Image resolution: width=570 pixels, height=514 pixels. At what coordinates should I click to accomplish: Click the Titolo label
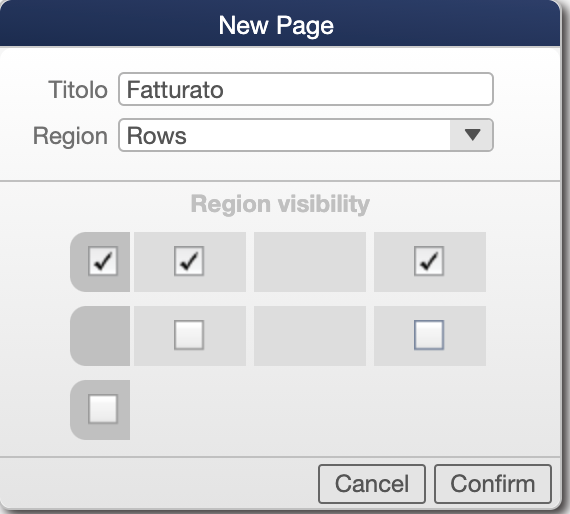(78, 89)
